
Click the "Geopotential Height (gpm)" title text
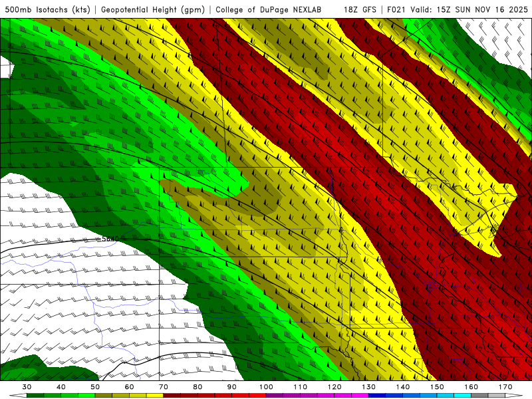click(153, 10)
